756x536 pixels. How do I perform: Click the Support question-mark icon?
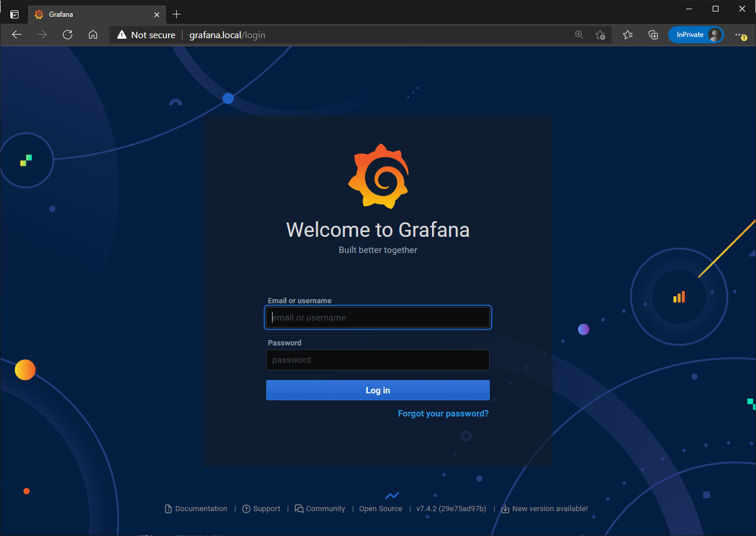(x=246, y=509)
